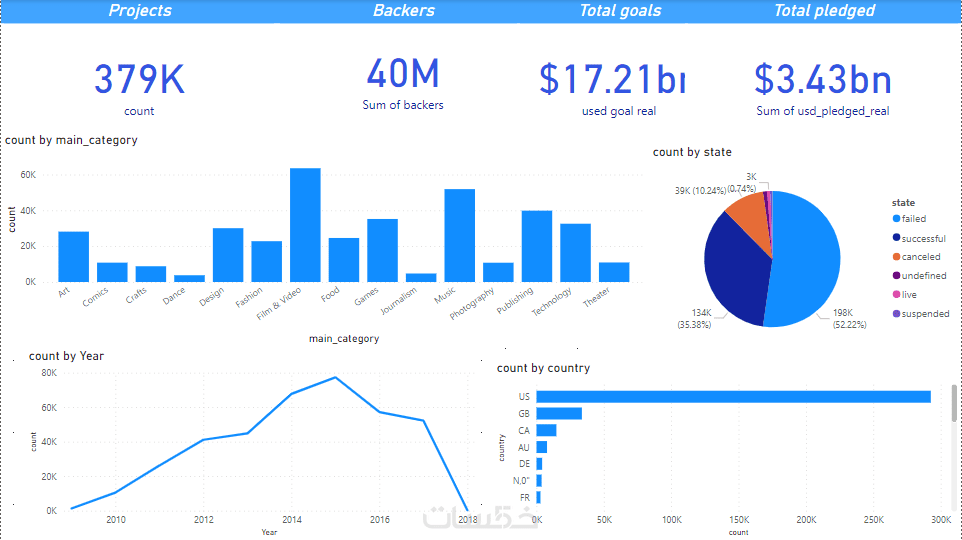Viewport: 962px width, 540px height.
Task: Click the failed pie slice
Action: coord(807,261)
